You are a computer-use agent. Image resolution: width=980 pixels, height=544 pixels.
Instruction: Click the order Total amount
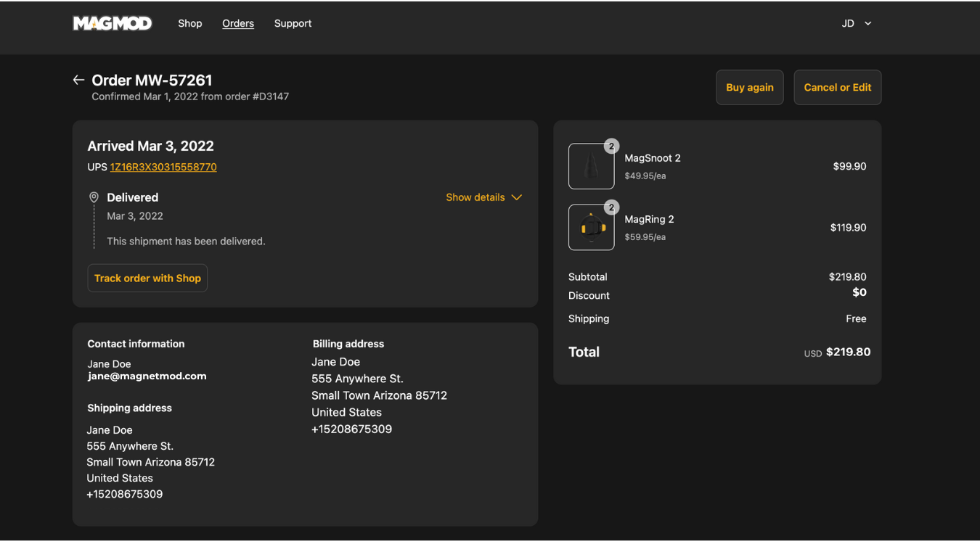tap(848, 352)
